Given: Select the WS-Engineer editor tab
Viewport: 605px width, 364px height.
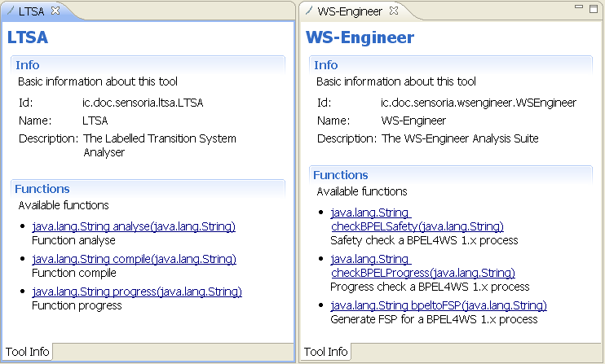Looking at the screenshot, I should click(350, 11).
